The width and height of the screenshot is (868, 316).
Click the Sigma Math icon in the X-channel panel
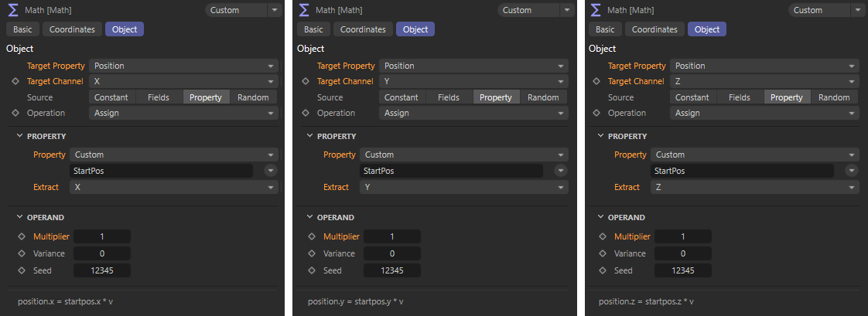[x=12, y=10]
